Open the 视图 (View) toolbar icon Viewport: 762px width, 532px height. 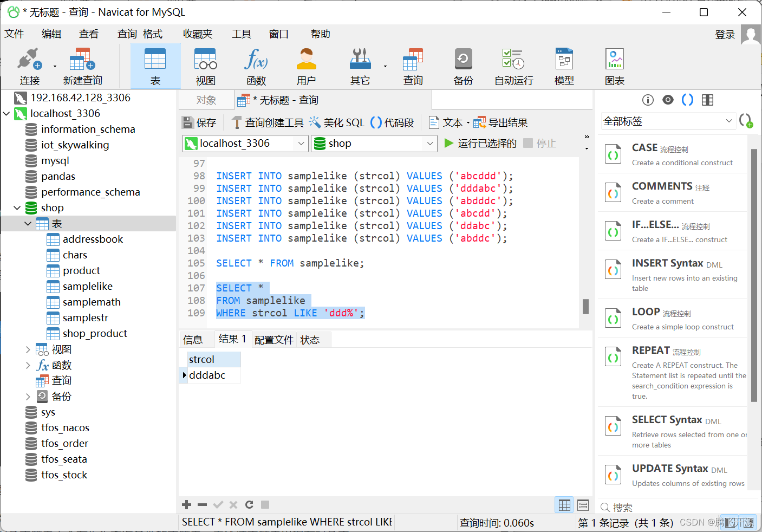pos(206,66)
